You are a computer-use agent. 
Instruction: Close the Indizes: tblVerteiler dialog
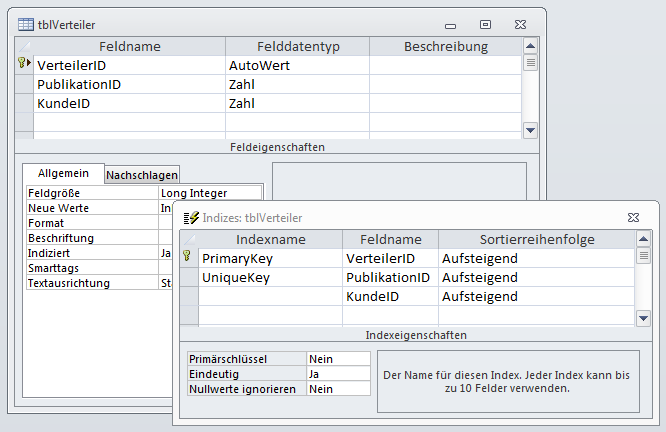(633, 217)
